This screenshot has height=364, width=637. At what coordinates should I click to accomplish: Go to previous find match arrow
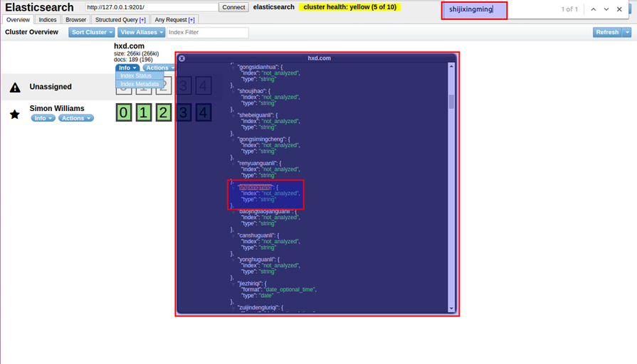click(x=593, y=9)
